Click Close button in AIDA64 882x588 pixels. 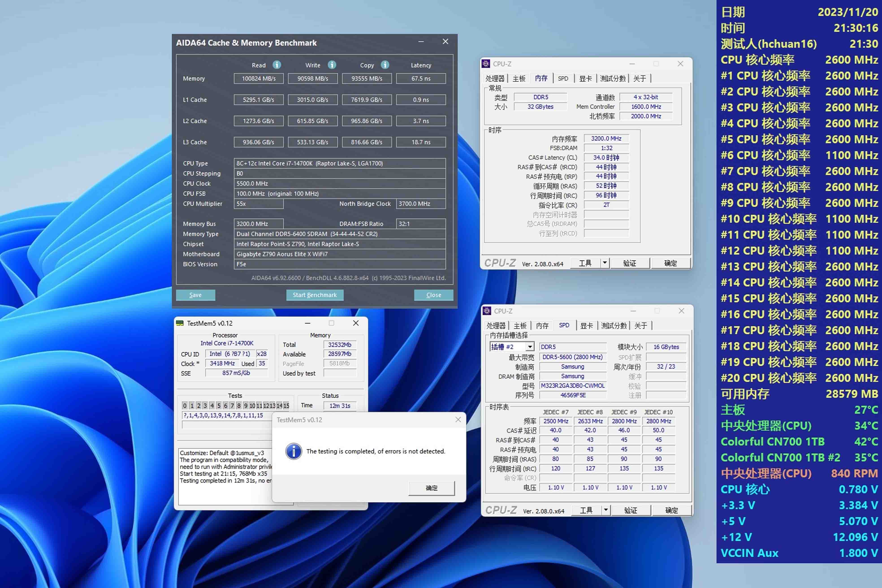coord(434,295)
